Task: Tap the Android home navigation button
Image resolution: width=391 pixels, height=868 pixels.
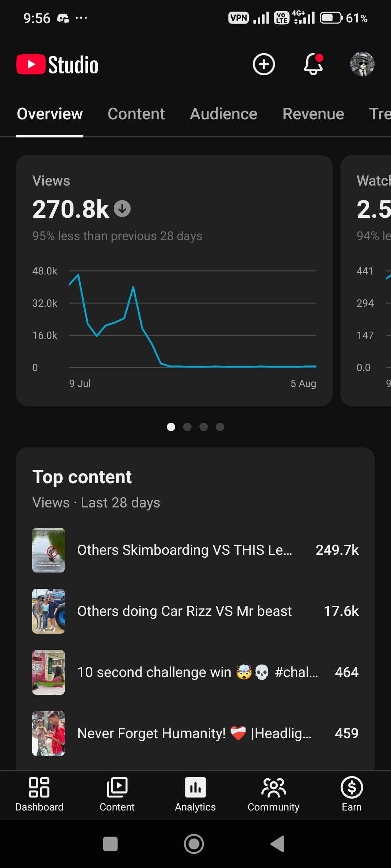Action: (x=194, y=844)
